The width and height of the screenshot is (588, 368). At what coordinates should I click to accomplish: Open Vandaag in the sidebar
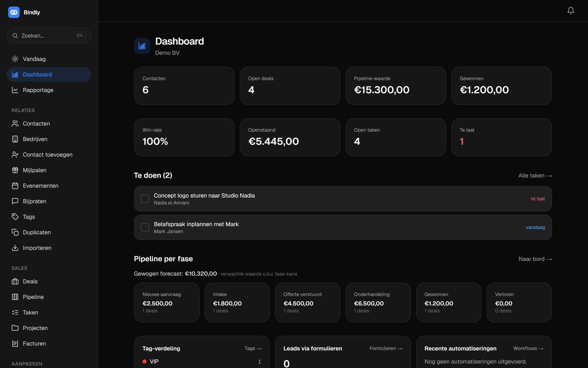49,59
